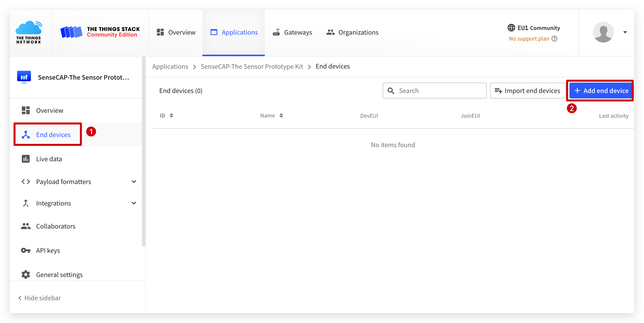Viewport: 644px width, 323px height.
Task: Open Integrations menu item
Action: click(76, 203)
